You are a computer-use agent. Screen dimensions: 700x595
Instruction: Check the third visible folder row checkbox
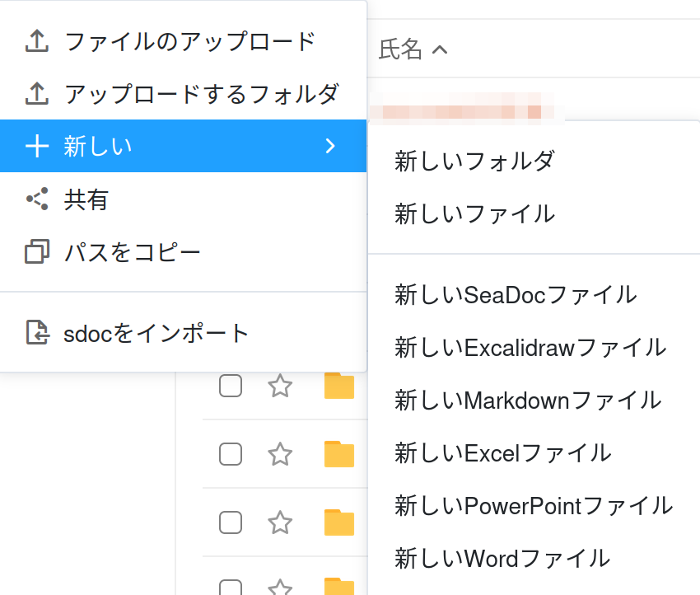pos(231,522)
